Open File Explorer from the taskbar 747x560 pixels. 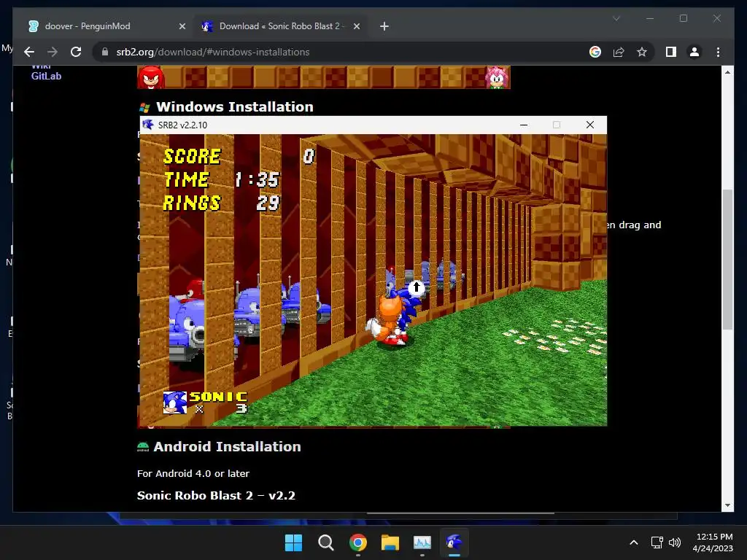(390, 542)
